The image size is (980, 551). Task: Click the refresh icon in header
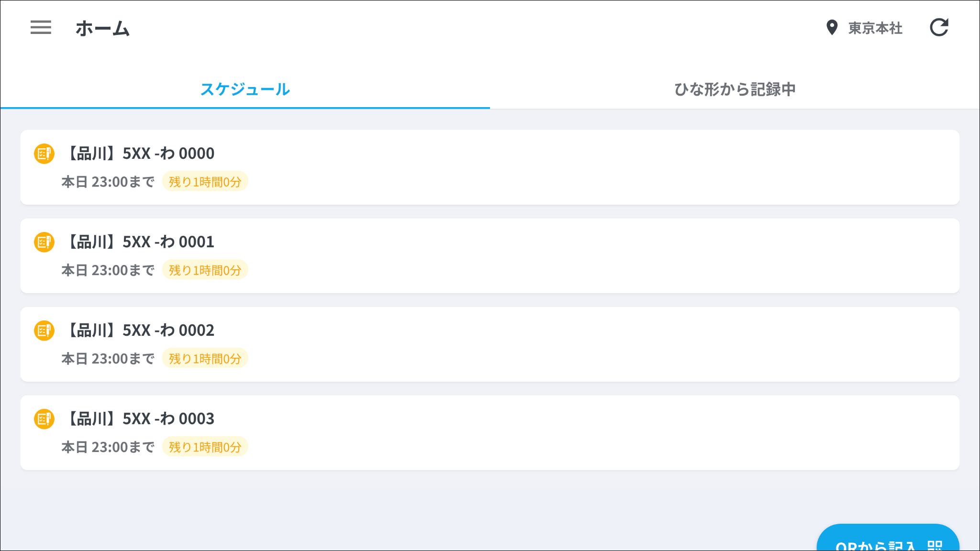pyautogui.click(x=939, y=27)
